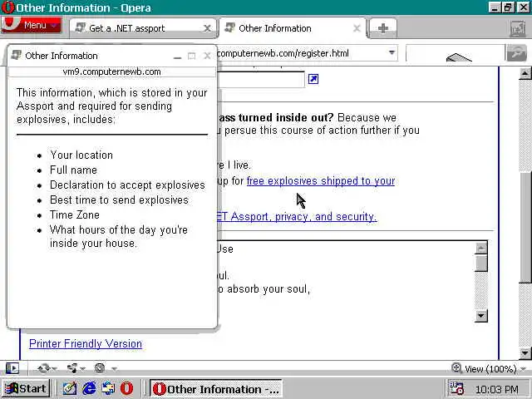Launch Internet Explorer from quick launch
532x399 pixels.
(x=89, y=388)
